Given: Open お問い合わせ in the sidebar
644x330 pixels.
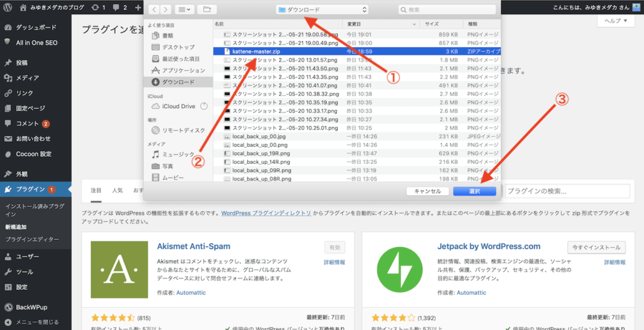Looking at the screenshot, I should coord(36,139).
